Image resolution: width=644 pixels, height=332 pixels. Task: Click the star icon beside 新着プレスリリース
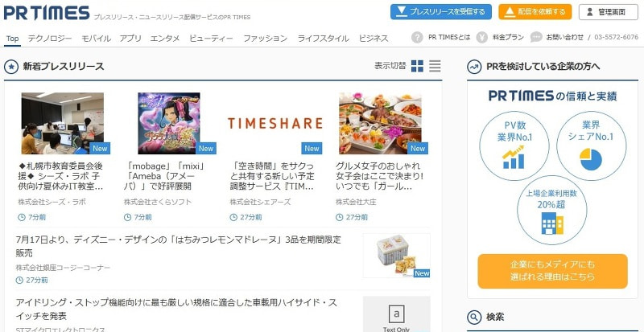pos(11,67)
